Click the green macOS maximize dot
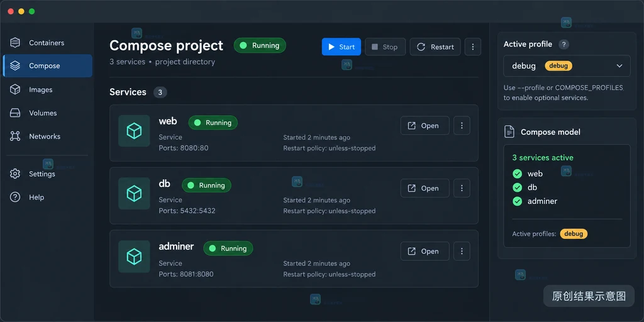The image size is (644, 322). pos(31,11)
